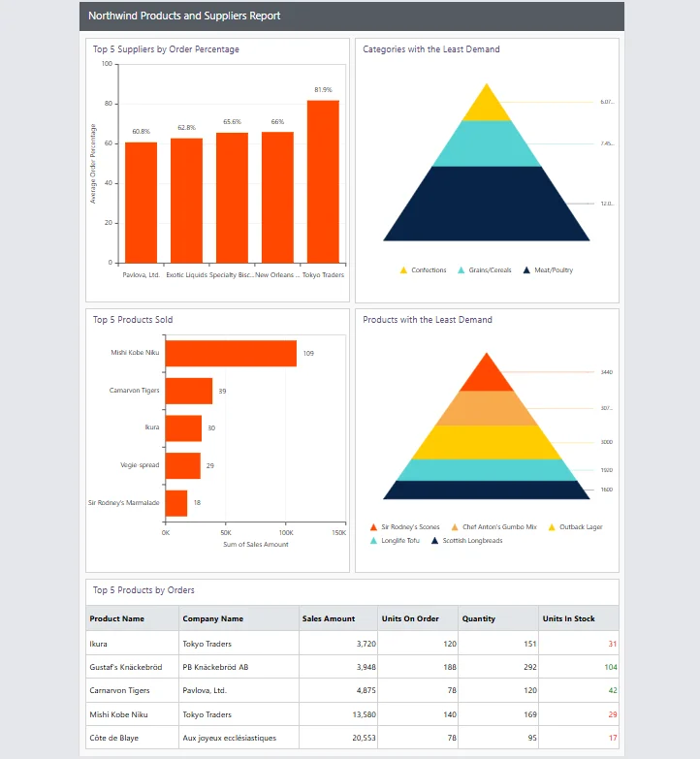700x759 pixels.
Task: Click the Longlife Tofu legend triangle
Action: coord(373,540)
